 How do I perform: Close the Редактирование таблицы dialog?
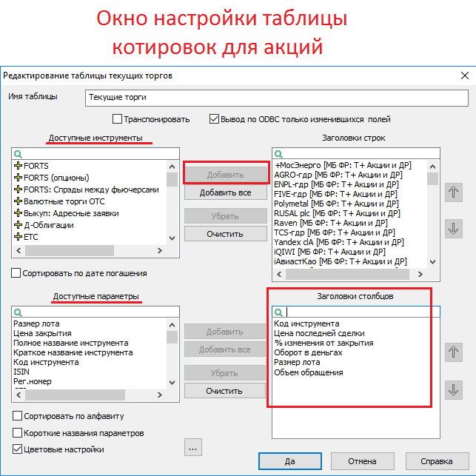[465, 76]
